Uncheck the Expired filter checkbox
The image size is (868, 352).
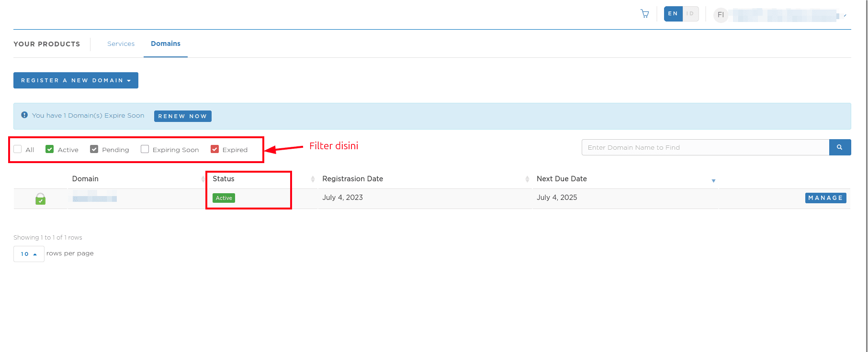pyautogui.click(x=215, y=149)
